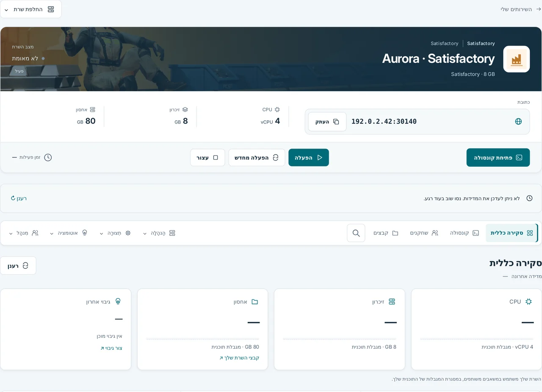This screenshot has width=542, height=392.
Task: Expand the מנהל menu
Action: click(24, 233)
